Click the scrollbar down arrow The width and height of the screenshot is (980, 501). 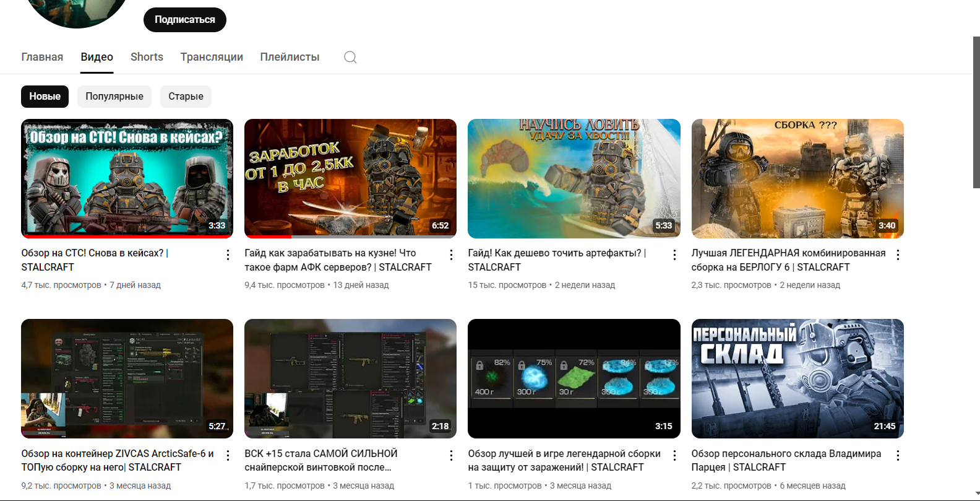pos(976,495)
